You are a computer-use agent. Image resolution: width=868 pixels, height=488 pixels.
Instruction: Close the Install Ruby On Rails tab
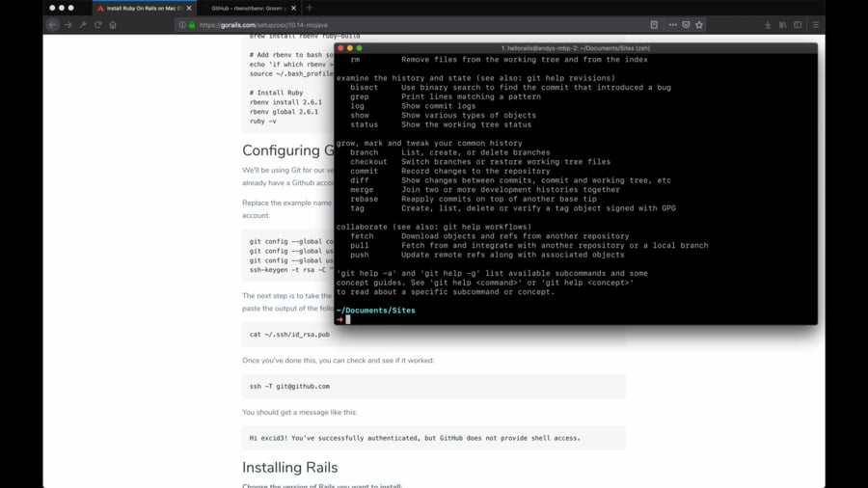189,9
